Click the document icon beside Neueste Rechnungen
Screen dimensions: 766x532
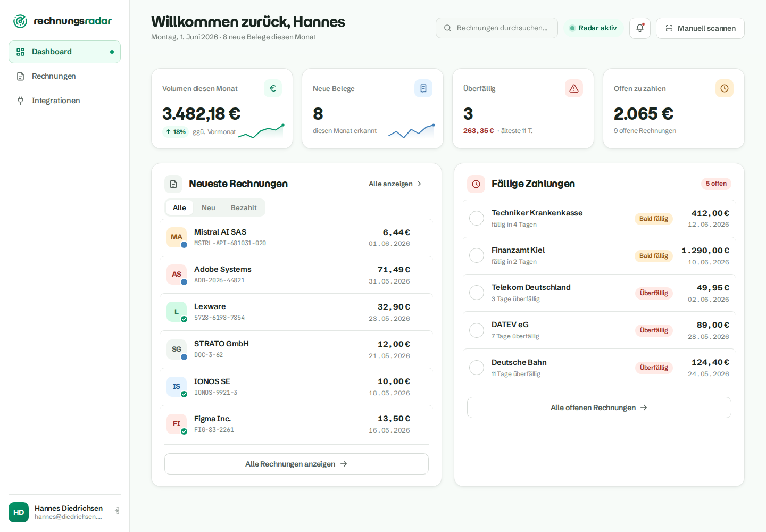[173, 184]
